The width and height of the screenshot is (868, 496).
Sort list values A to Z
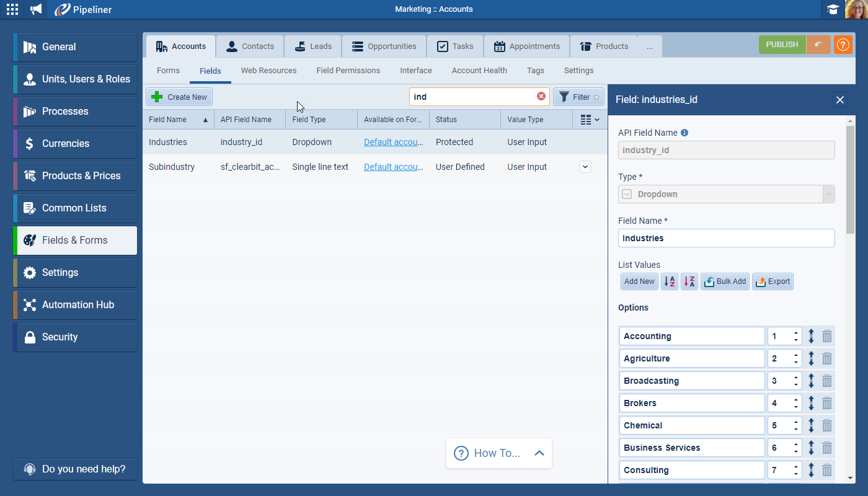click(x=670, y=281)
